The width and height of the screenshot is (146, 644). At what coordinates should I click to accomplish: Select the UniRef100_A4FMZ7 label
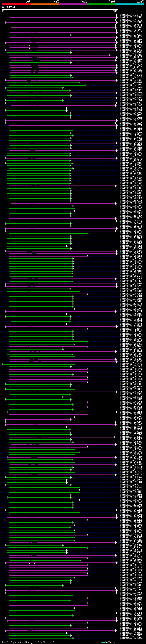(131, 65)
